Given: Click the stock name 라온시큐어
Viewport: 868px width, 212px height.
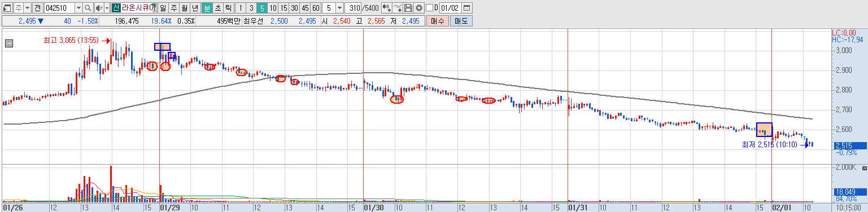Looking at the screenshot, I should pyautogui.click(x=138, y=8).
